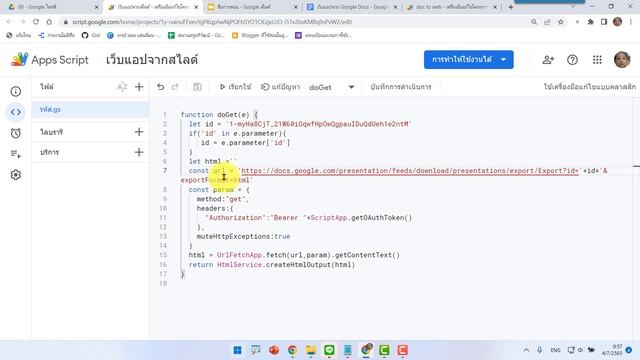Click line 13 muteHttpExceptions:true code
Image resolution: width=640 pixels, height=360 pixels.
click(243, 236)
